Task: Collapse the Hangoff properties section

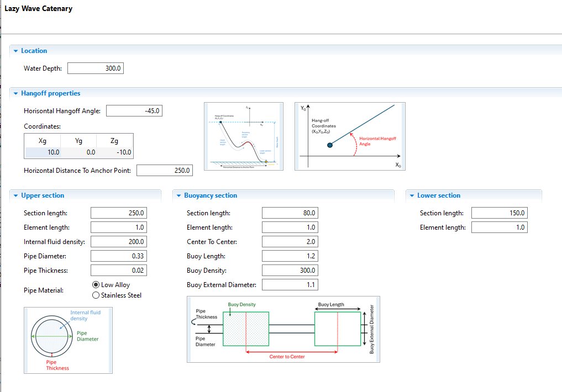Action: (16, 93)
